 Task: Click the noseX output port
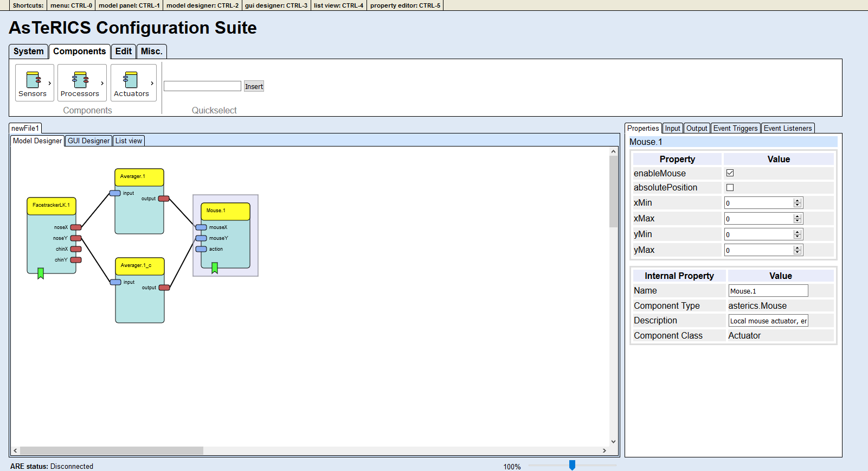point(76,227)
